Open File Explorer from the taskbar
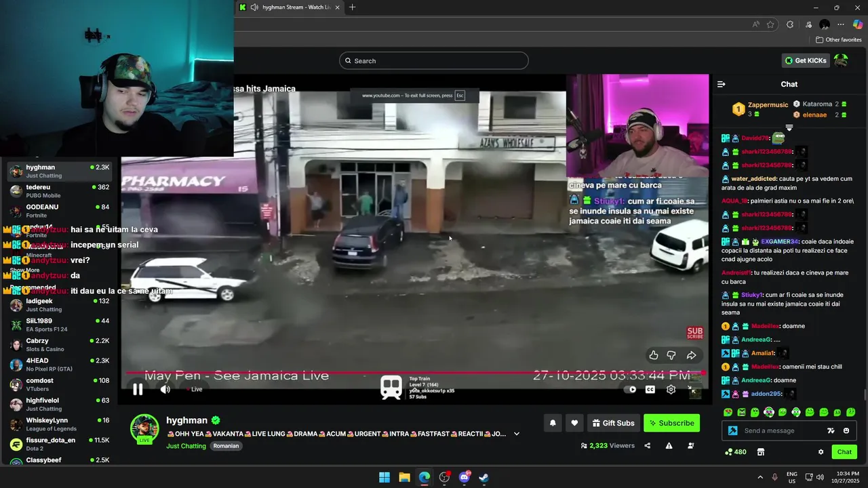This screenshot has height=488, width=868. click(x=404, y=477)
